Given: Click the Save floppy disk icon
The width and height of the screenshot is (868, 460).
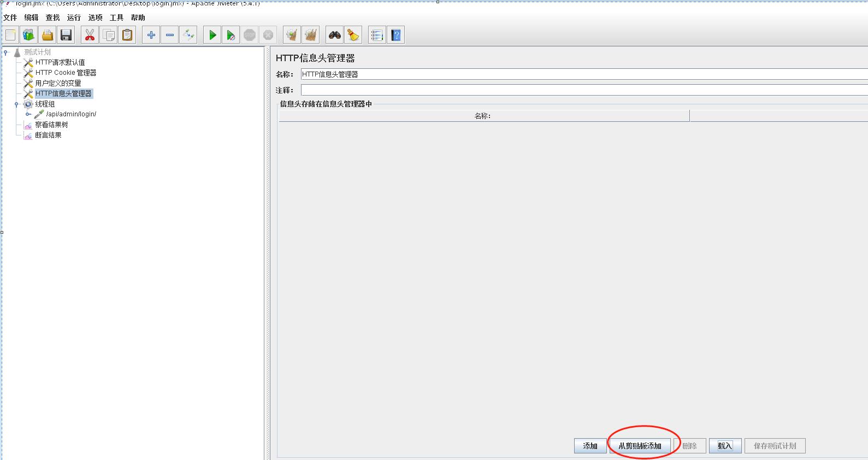Looking at the screenshot, I should point(66,36).
